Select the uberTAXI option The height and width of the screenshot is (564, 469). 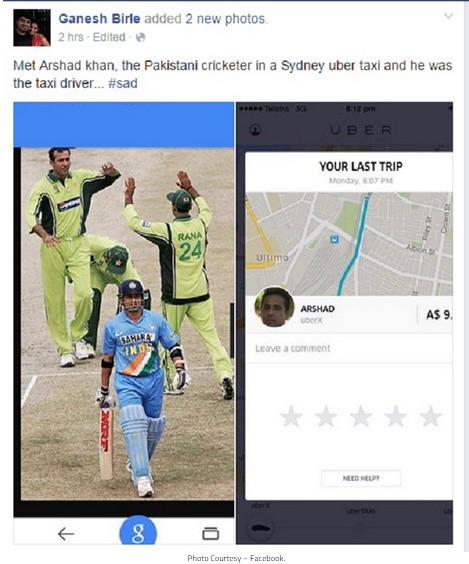pyautogui.click(x=361, y=511)
